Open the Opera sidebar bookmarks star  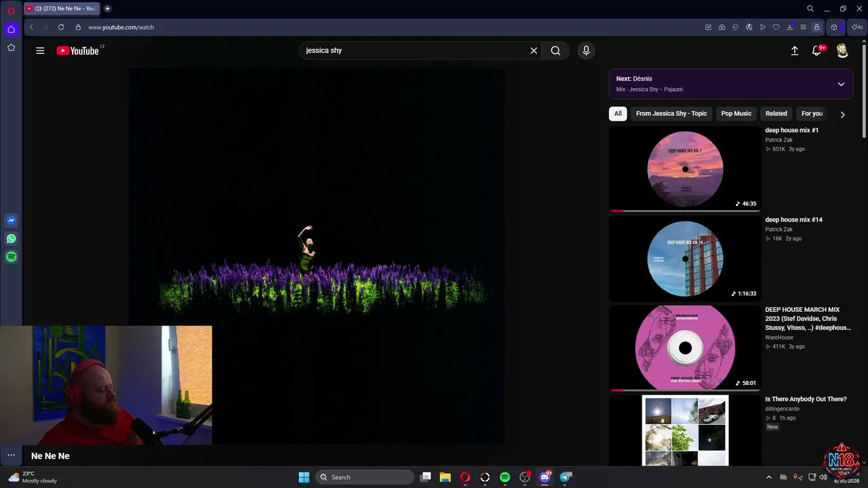tap(11, 47)
